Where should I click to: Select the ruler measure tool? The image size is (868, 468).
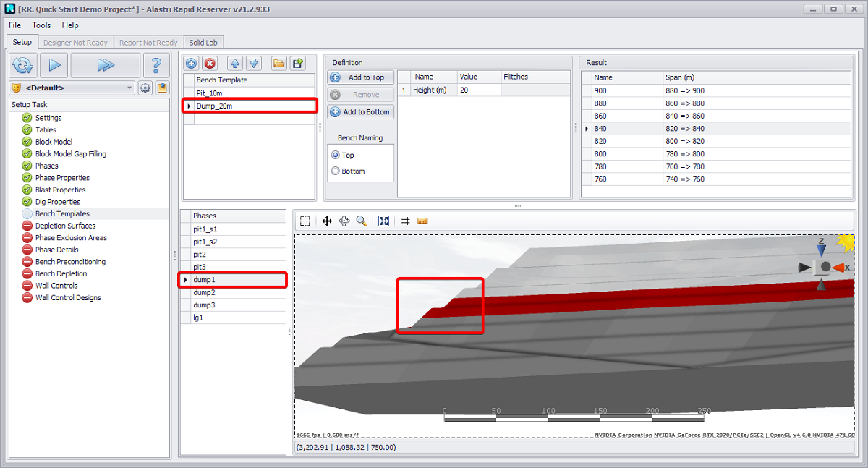tap(423, 221)
